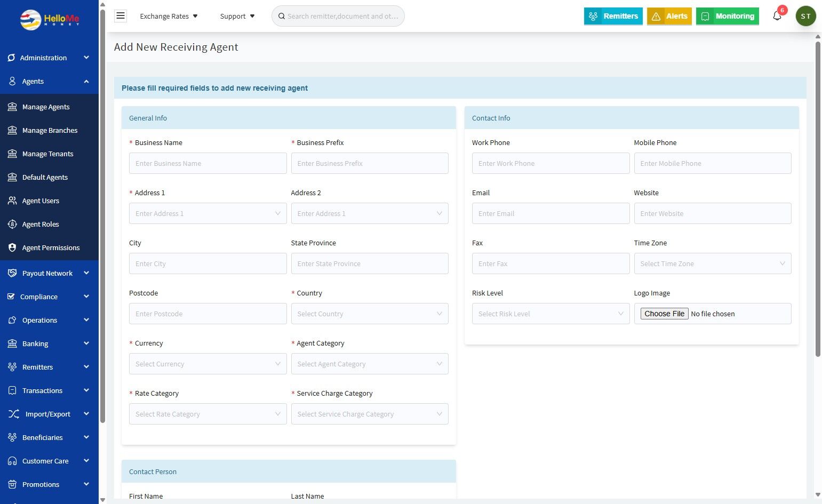Screen dimensions: 822x504
Task: Open Agent Users in sidebar
Action: tap(49, 201)
